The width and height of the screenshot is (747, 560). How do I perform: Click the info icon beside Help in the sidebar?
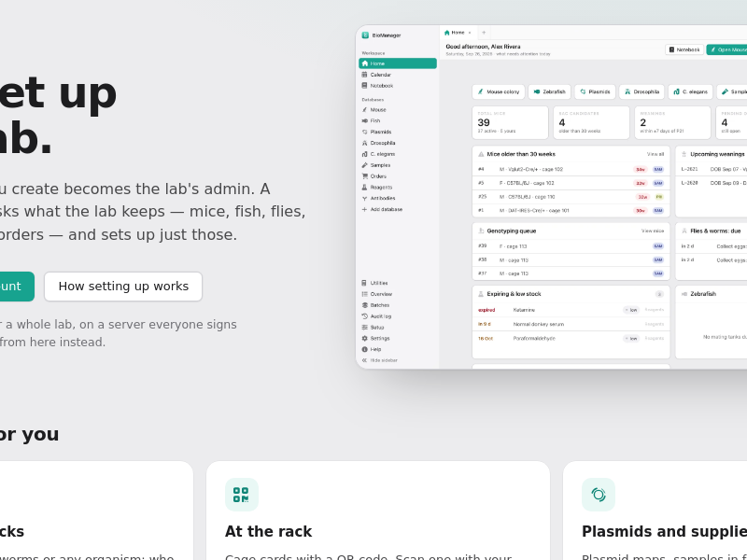click(364, 349)
